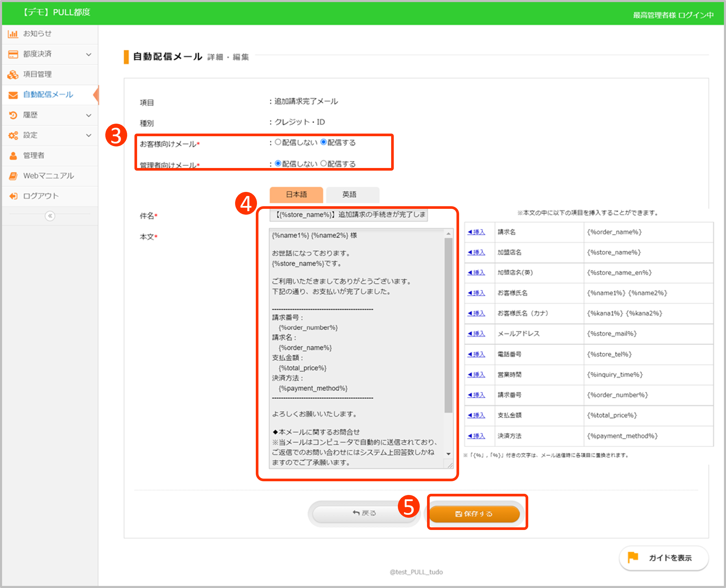Click the お知らせ chart icon in sidebar
The width and height of the screenshot is (726, 588).
pos(13,34)
